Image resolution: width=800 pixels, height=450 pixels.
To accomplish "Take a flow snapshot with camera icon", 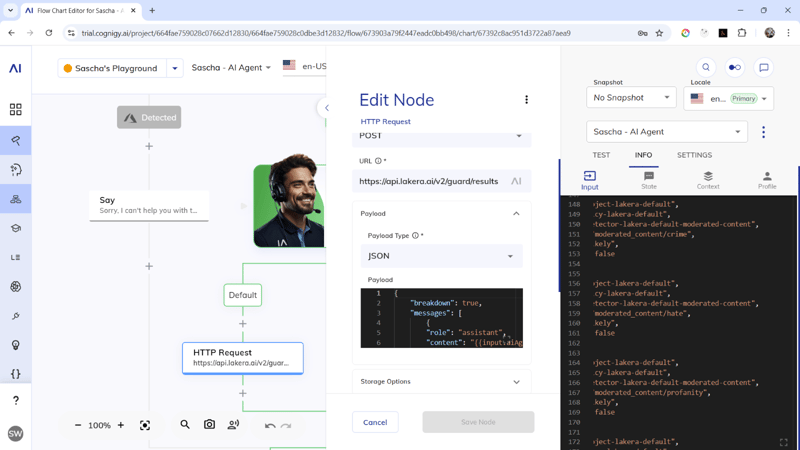I will (x=209, y=425).
